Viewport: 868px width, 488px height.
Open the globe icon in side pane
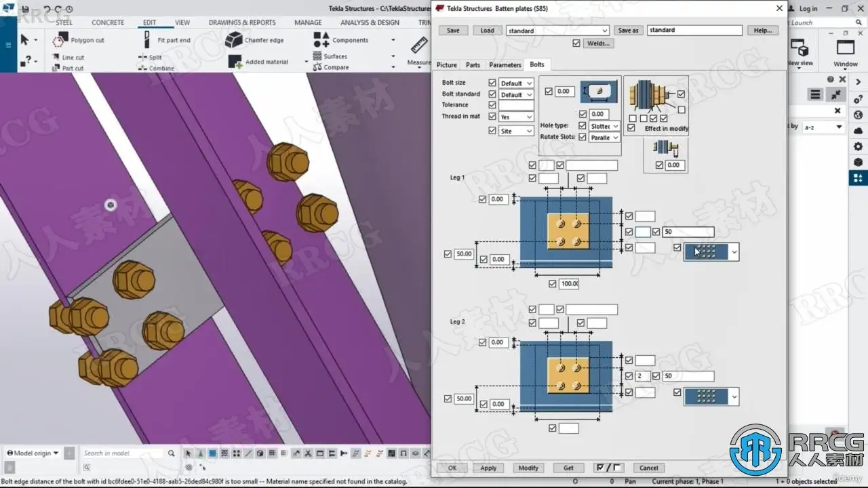coord(858,115)
